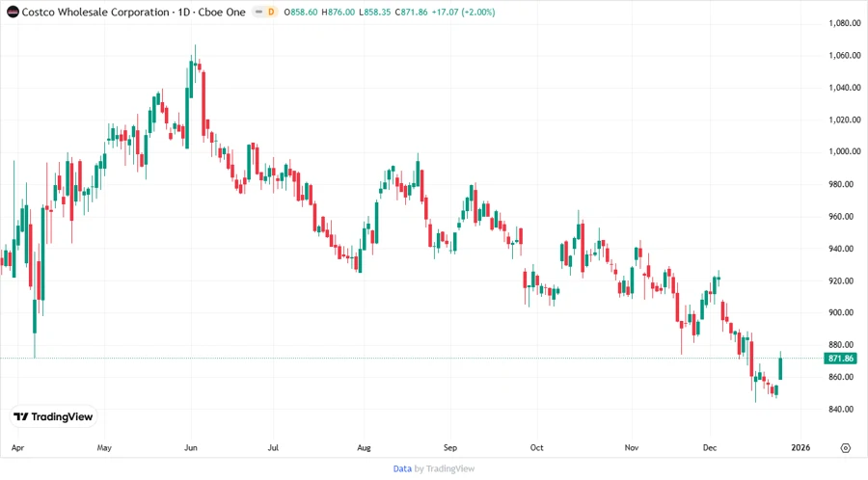
Task: Click the TradingView logo badge
Action: (x=54, y=417)
